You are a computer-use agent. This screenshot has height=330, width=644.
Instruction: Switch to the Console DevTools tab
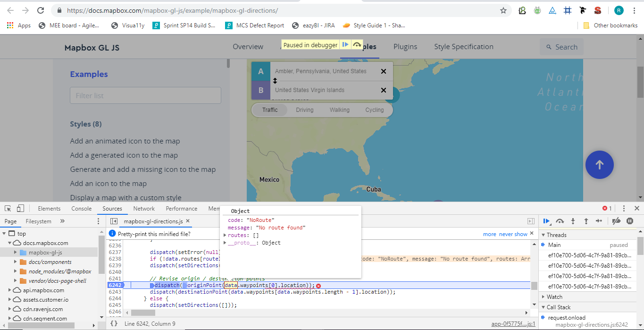pyautogui.click(x=82, y=208)
